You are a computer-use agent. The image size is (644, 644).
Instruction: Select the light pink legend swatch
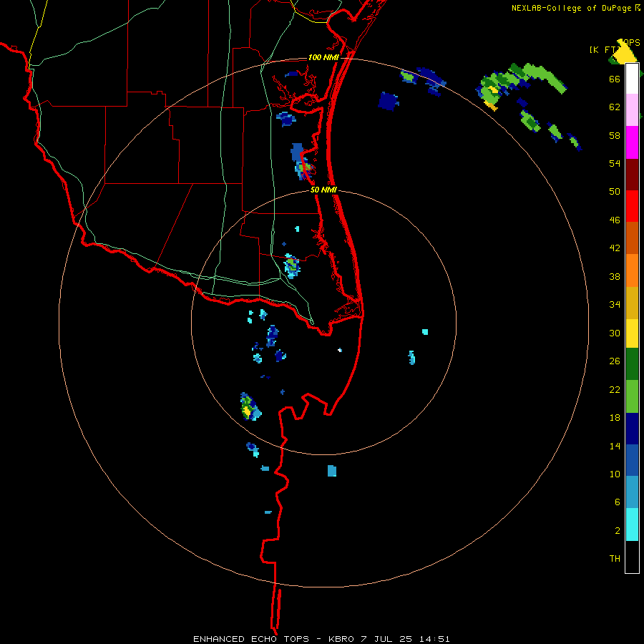pyautogui.click(x=632, y=109)
